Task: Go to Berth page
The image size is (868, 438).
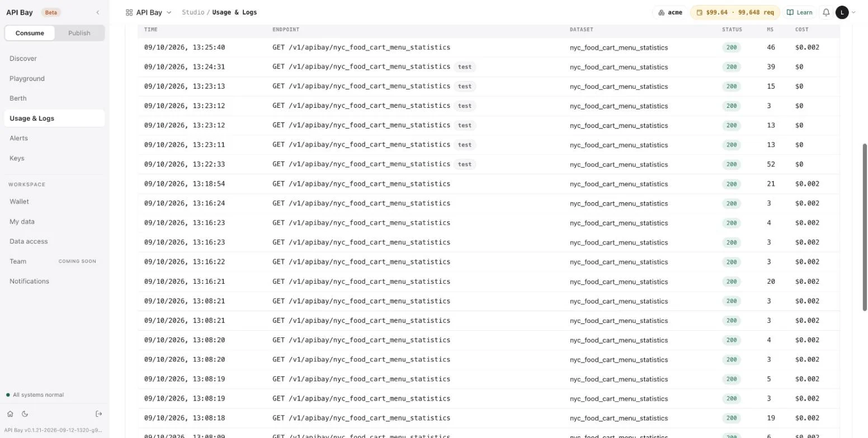Action: tap(54, 98)
